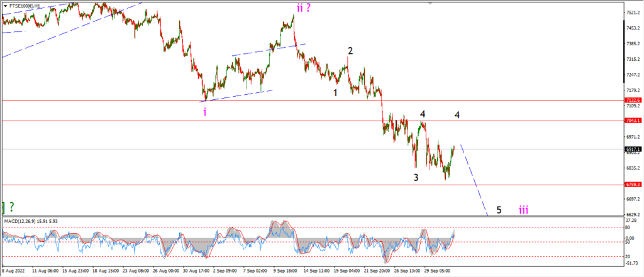Select the black wave label '2'
The image size is (644, 277).
click(x=350, y=51)
